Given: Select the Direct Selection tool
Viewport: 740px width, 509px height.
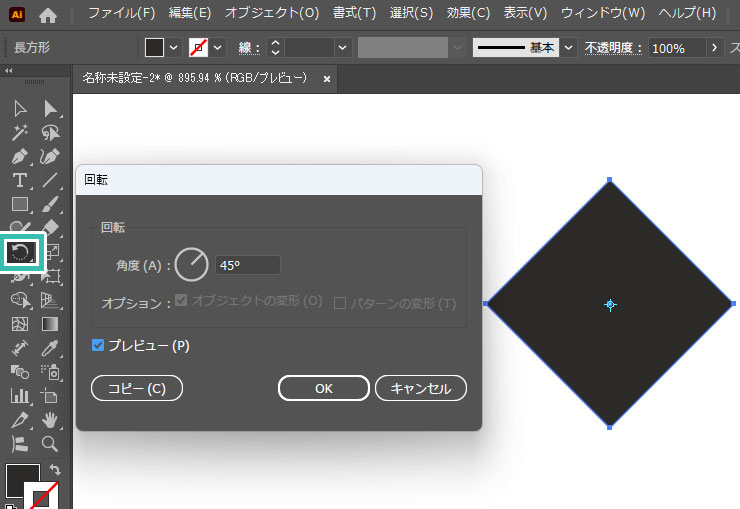Looking at the screenshot, I should (50, 108).
